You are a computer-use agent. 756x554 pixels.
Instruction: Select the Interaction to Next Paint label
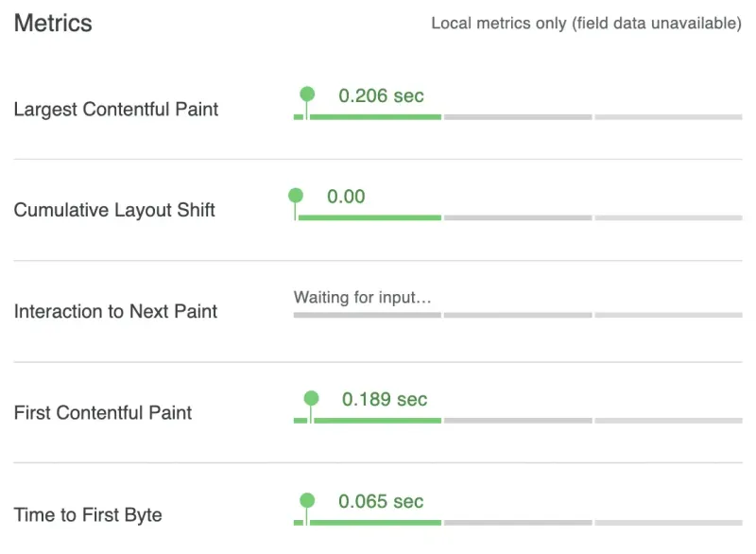(x=115, y=312)
